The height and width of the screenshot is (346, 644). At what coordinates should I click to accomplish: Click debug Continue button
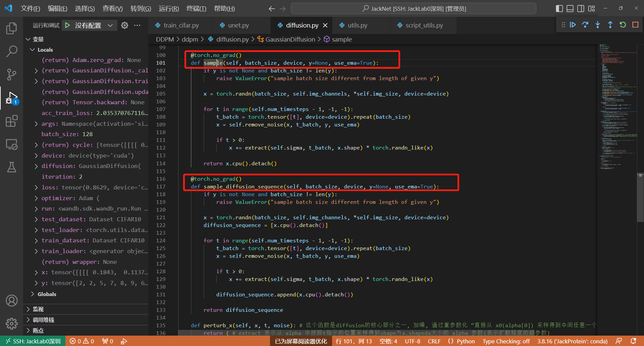[573, 25]
